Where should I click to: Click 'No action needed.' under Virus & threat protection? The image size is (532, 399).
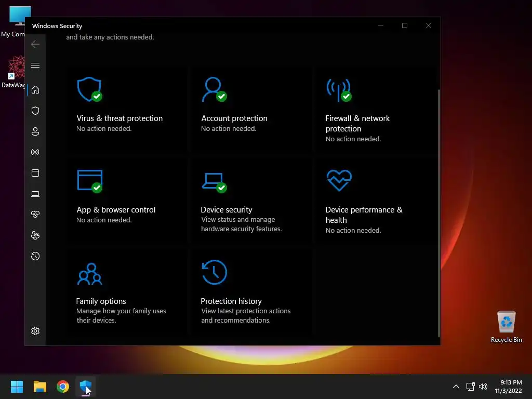tap(104, 129)
